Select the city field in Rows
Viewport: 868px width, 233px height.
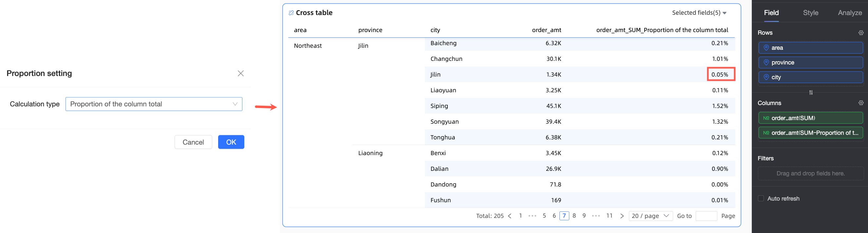coord(810,77)
